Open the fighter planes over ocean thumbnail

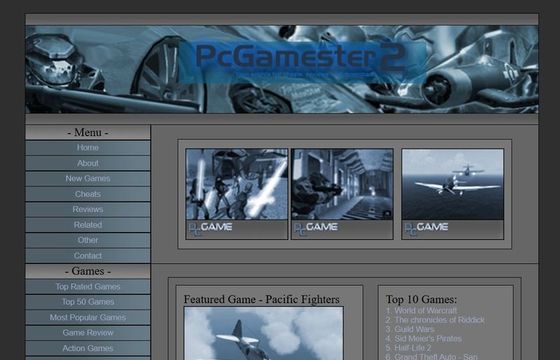pos(452,184)
